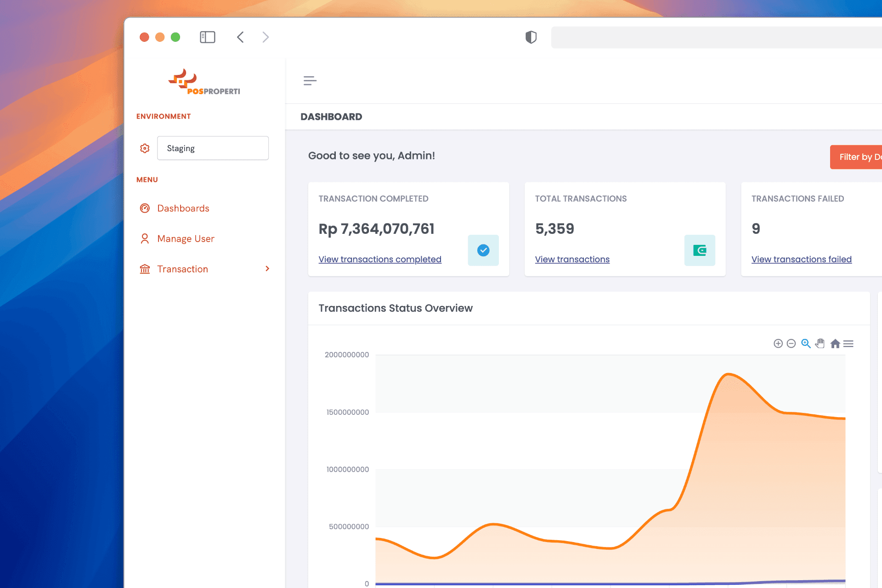Image resolution: width=882 pixels, height=588 pixels.
Task: Click the wallet icon in Total Transactions
Action: pyautogui.click(x=699, y=250)
